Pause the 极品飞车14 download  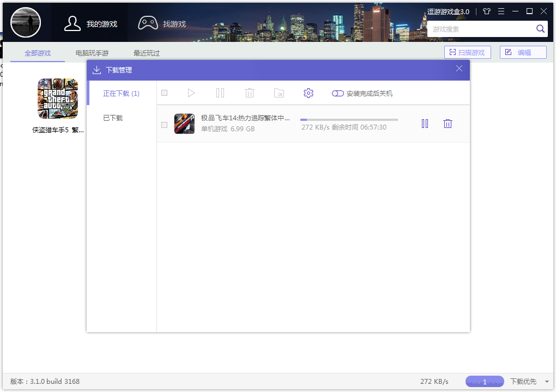[425, 124]
